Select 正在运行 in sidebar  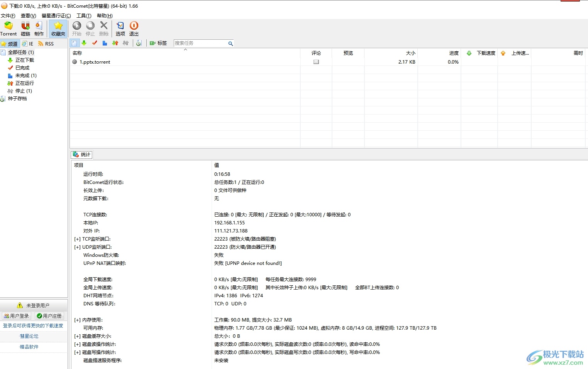[x=24, y=83]
